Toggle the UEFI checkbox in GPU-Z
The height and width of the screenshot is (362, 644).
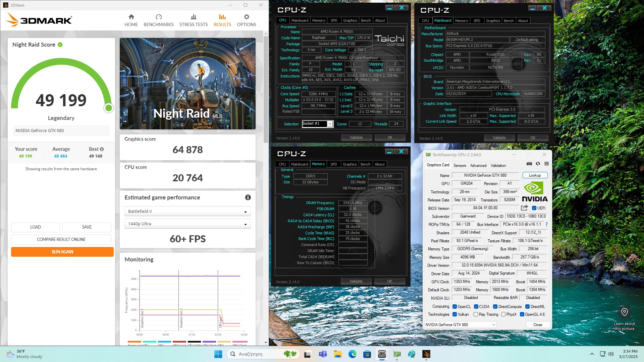[x=534, y=208]
